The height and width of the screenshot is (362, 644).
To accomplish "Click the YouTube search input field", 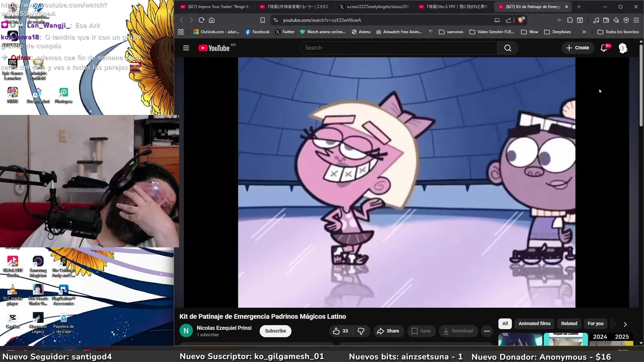I will click(x=398, y=48).
